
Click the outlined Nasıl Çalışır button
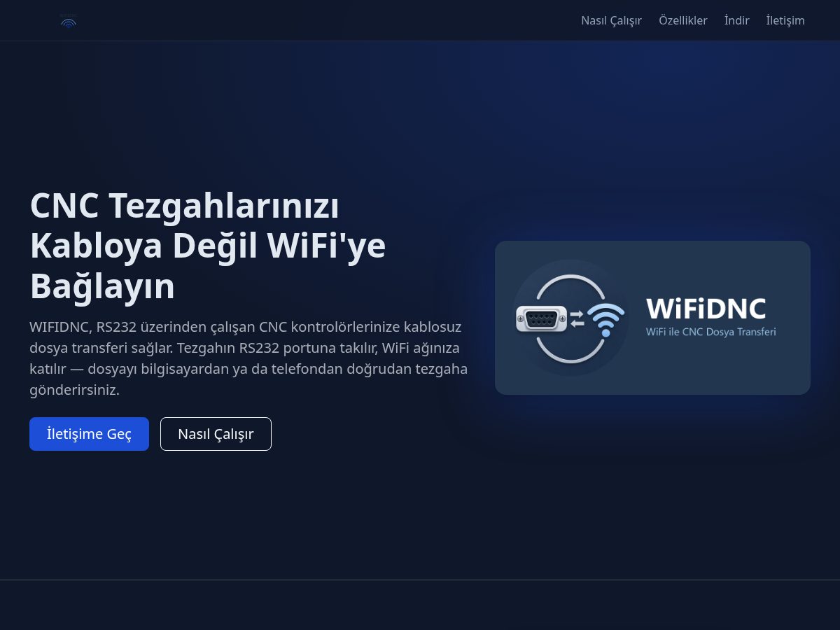(x=216, y=434)
